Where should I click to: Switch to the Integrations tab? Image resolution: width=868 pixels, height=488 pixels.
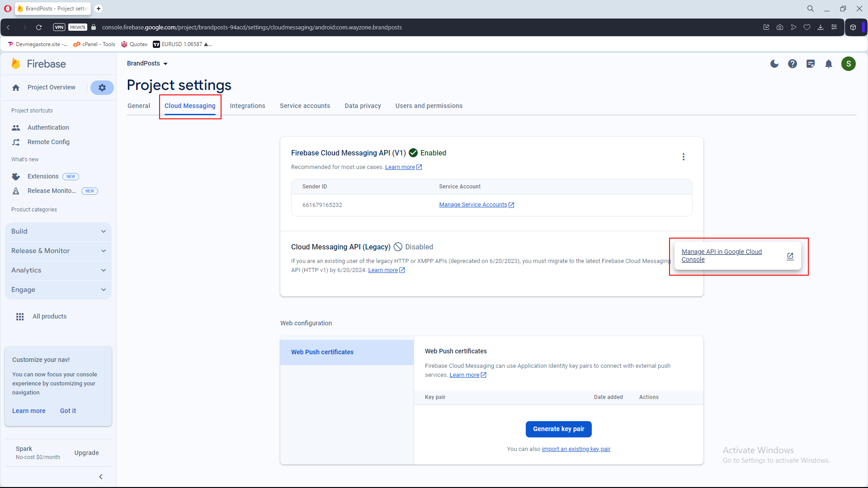247,106
